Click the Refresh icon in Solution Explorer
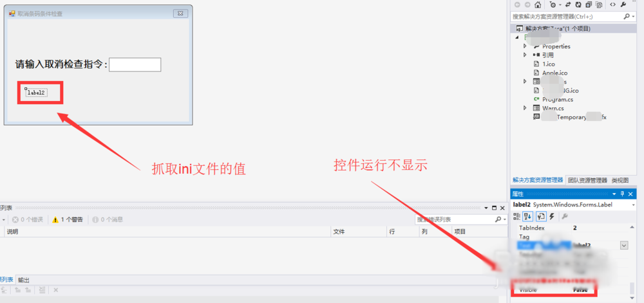The width and height of the screenshot is (644, 303). pyautogui.click(x=578, y=5)
